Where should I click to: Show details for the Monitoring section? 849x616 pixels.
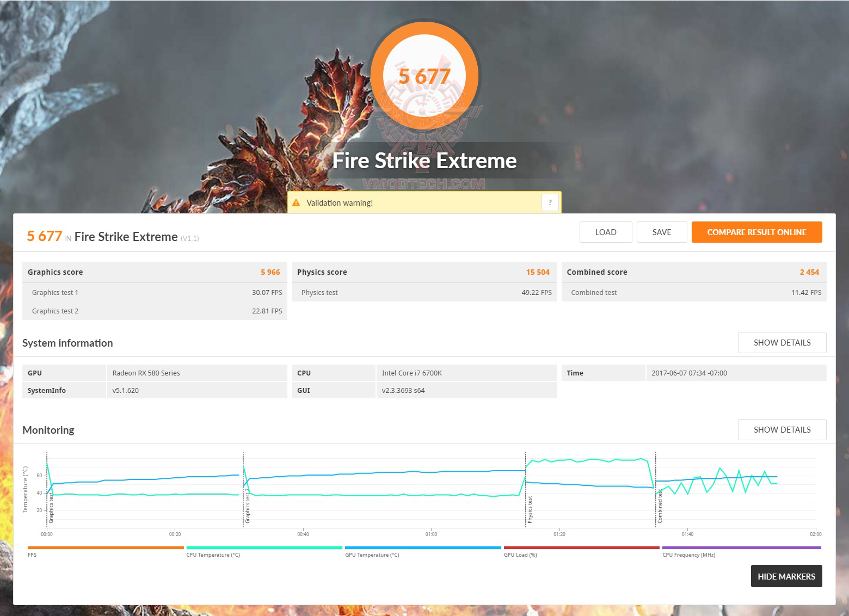[x=782, y=429]
